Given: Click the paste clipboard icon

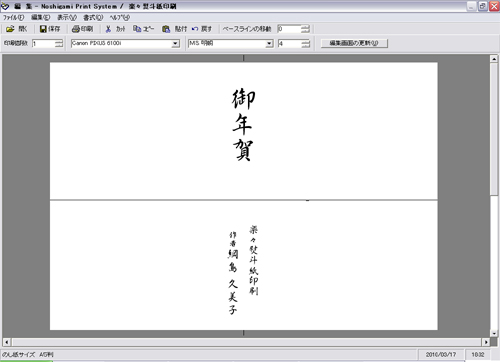Looking at the screenshot, I should click(166, 29).
